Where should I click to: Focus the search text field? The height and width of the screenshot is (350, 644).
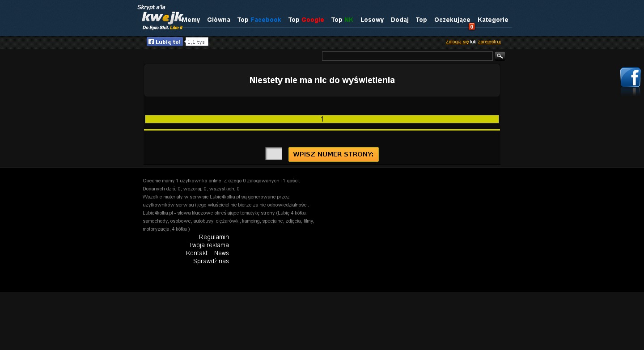coord(407,56)
